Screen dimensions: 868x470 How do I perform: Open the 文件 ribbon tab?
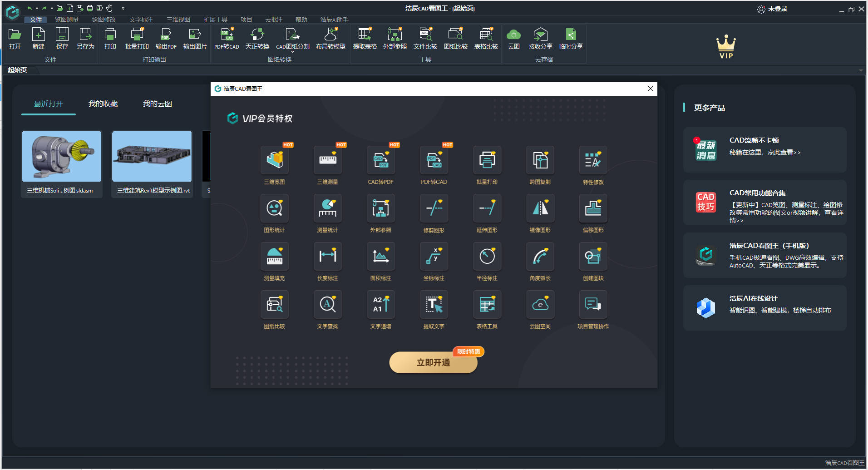tap(36, 20)
